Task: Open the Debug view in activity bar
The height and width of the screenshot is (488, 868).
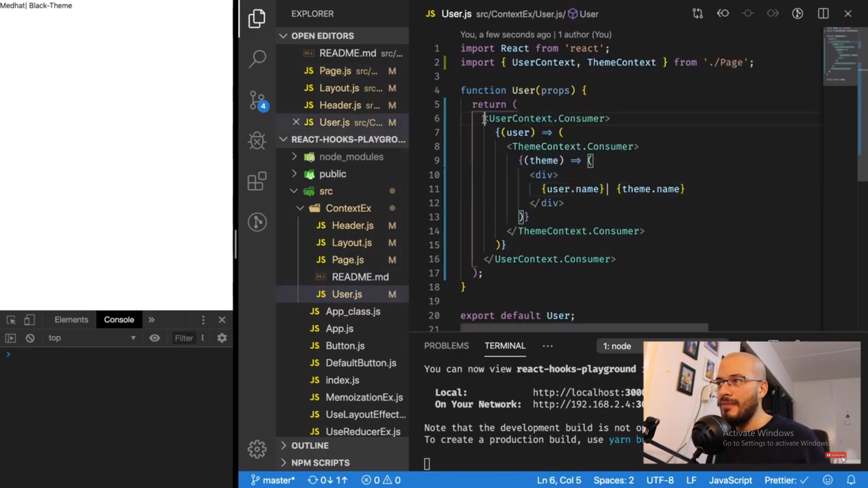Action: tap(257, 140)
